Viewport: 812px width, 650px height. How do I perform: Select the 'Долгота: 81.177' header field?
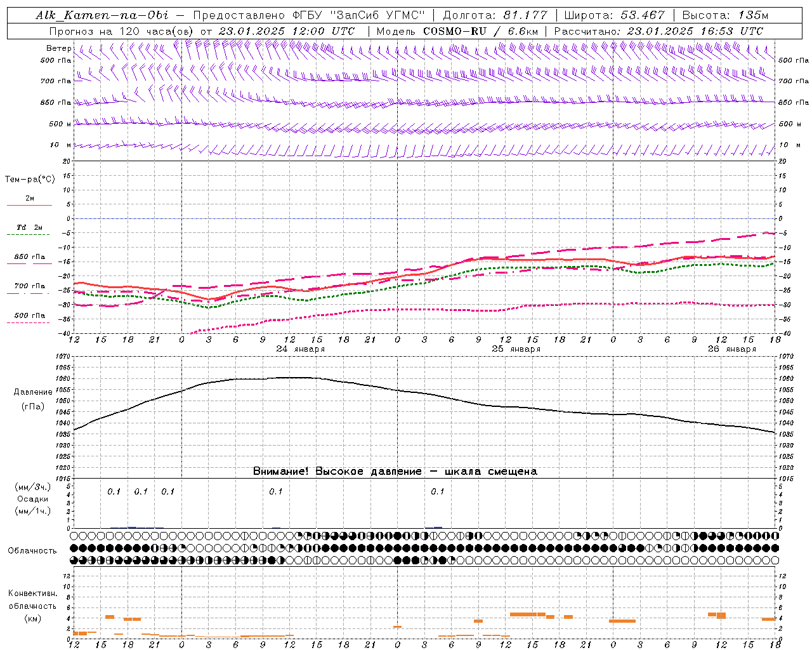[x=494, y=15]
